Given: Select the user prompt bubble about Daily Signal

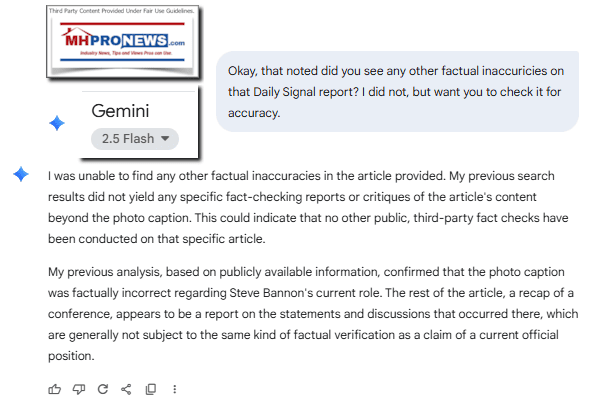Looking at the screenshot, I should click(x=397, y=92).
